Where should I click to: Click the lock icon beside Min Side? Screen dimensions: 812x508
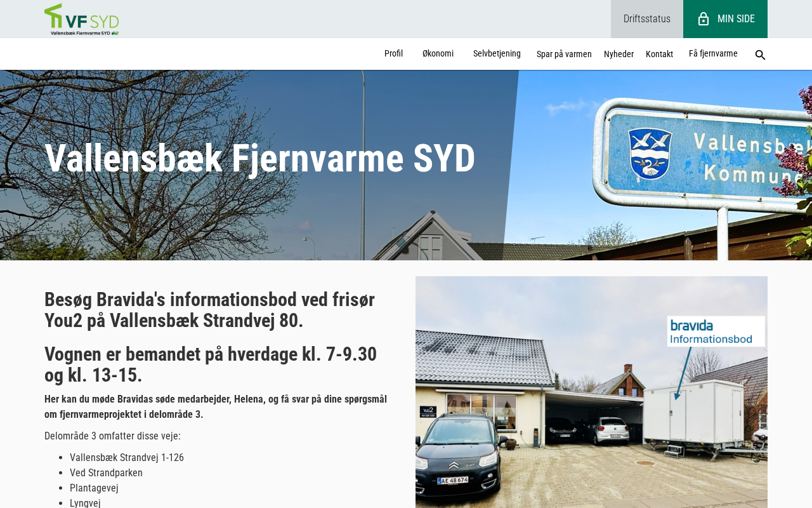[703, 19]
